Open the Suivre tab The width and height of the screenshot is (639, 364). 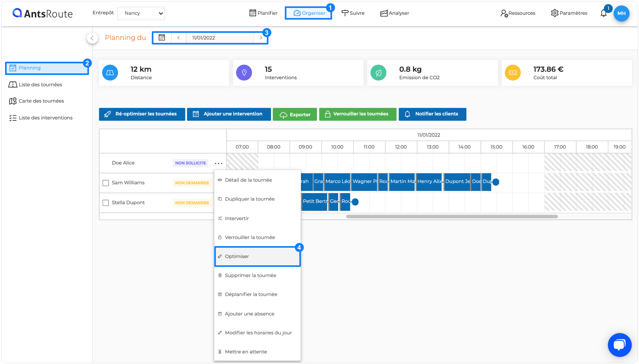[353, 13]
